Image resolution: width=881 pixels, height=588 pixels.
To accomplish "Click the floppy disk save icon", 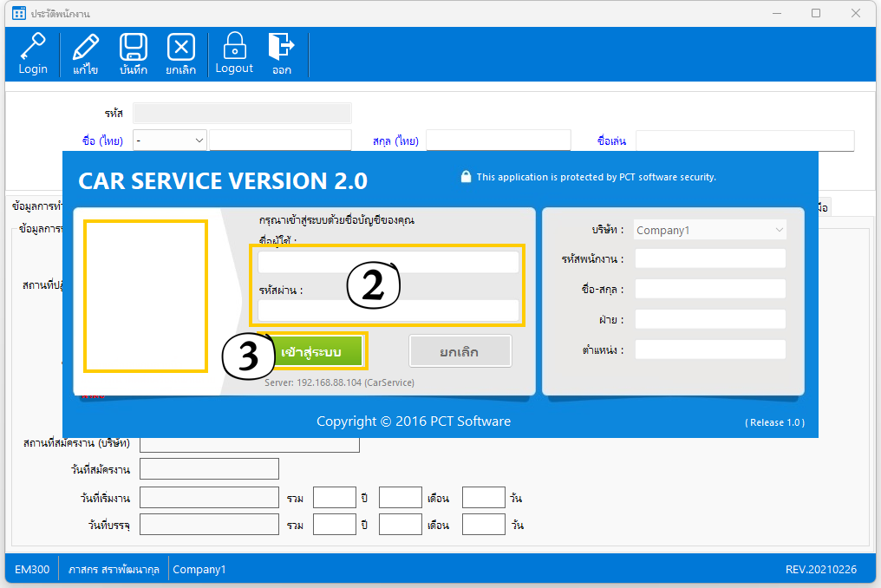I will tap(133, 46).
